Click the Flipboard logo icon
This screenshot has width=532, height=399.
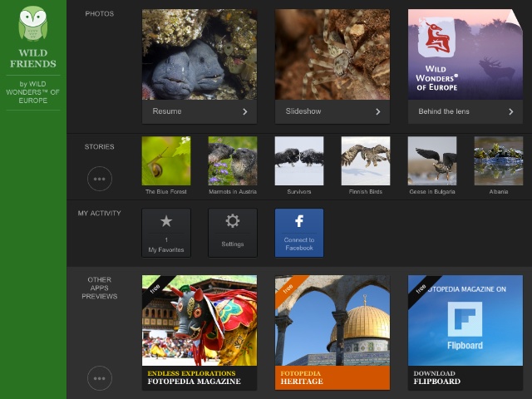coord(465,319)
